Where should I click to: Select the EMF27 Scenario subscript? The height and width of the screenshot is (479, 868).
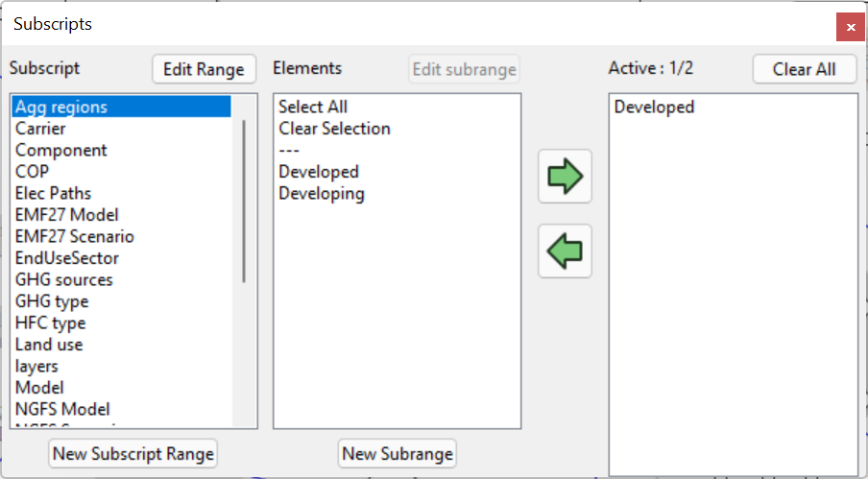tap(74, 237)
